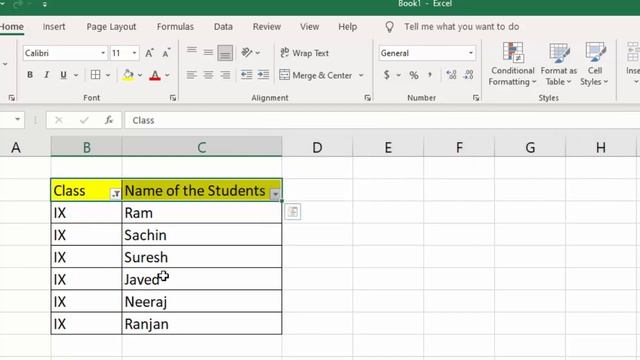Click Tell me what you want to do

[x=461, y=27]
